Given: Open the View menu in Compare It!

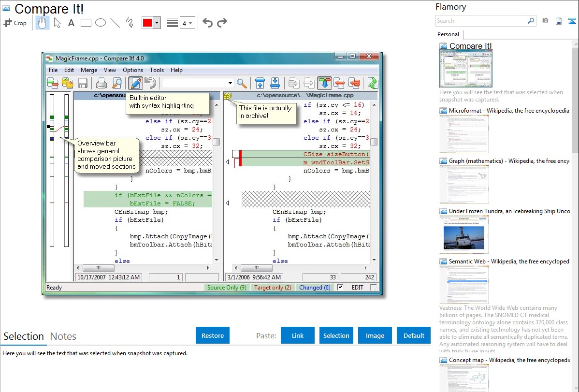Looking at the screenshot, I should (110, 70).
